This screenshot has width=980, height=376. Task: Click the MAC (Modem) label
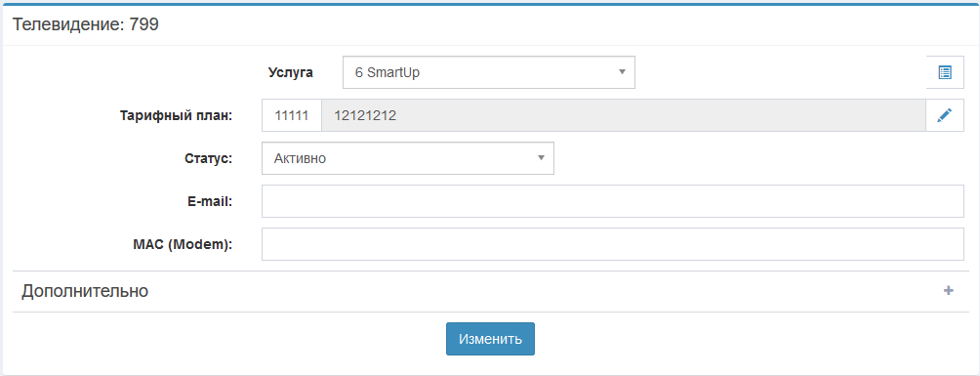[183, 244]
